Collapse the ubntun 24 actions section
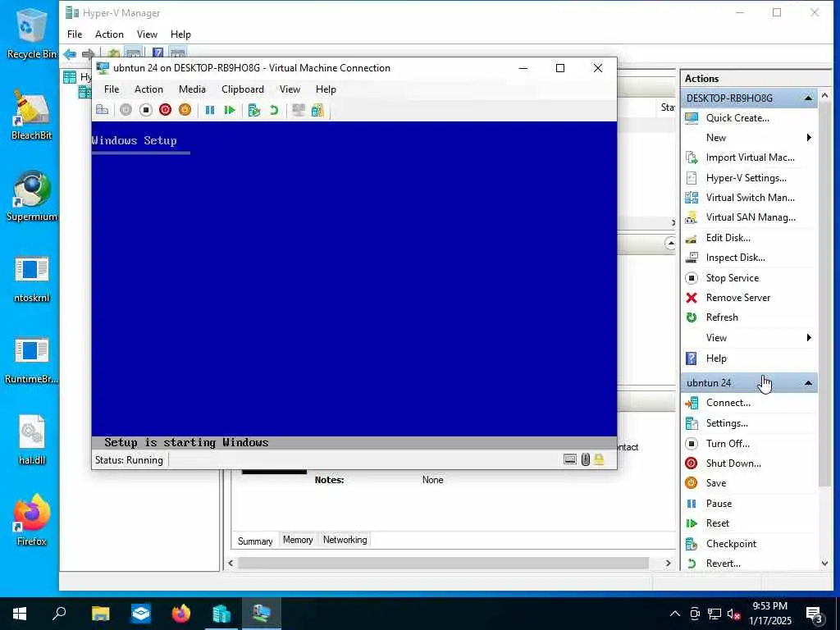The width and height of the screenshot is (840, 630). point(808,383)
